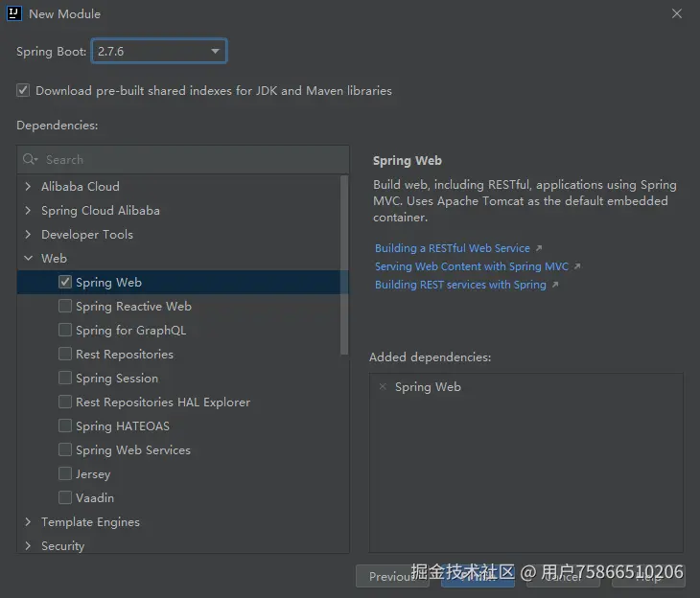The width and height of the screenshot is (700, 598).
Task: Check the Jersey checkbox
Action: (65, 473)
